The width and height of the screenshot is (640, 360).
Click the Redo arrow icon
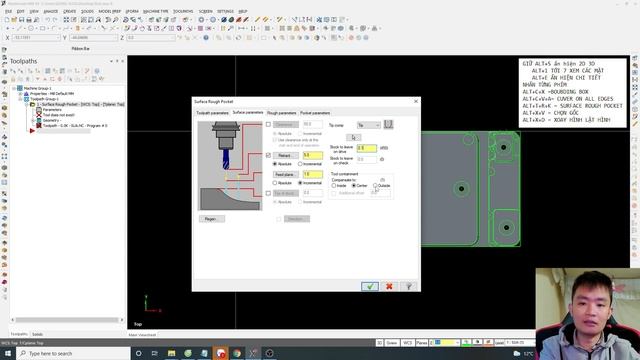[55, 20]
